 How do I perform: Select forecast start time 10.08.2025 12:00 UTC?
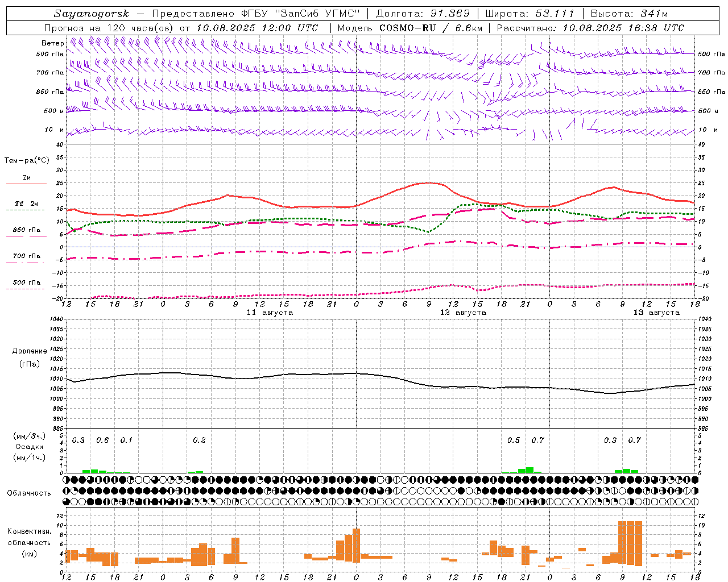point(257,28)
